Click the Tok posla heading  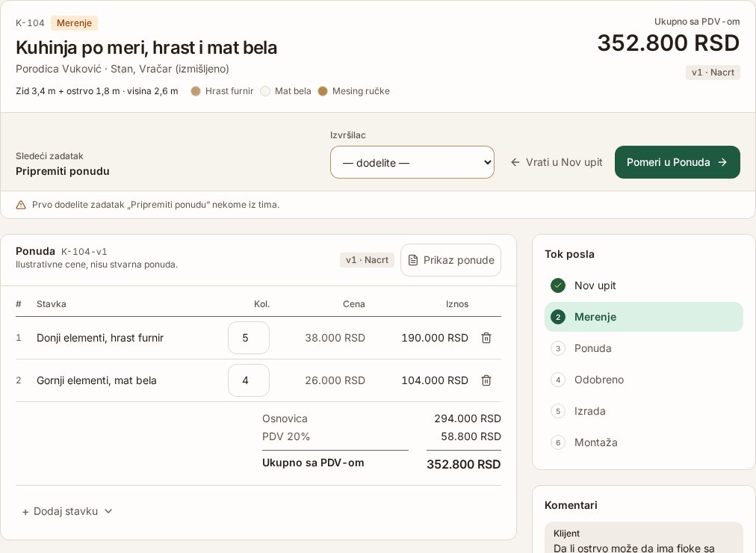coord(569,254)
